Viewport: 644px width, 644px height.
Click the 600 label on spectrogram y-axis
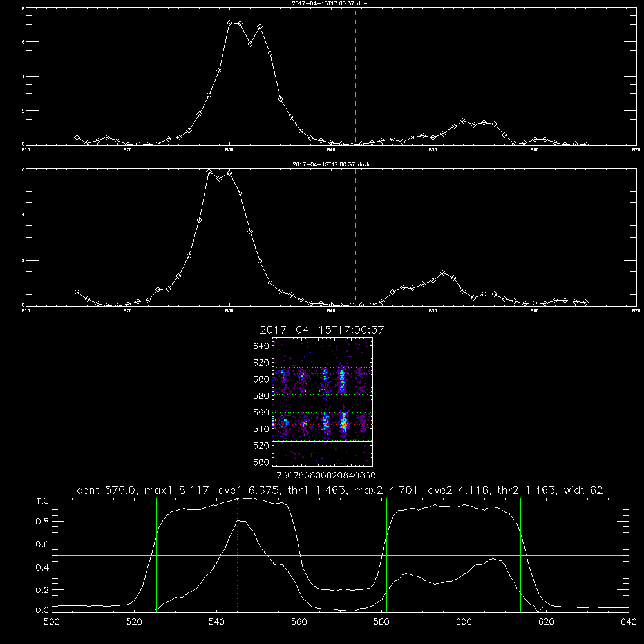coord(261,379)
